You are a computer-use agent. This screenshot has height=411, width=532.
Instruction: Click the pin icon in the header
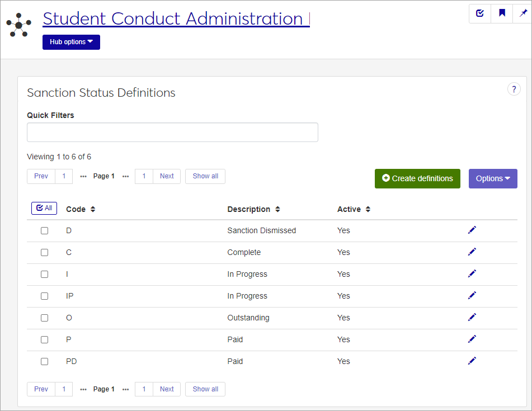(523, 13)
